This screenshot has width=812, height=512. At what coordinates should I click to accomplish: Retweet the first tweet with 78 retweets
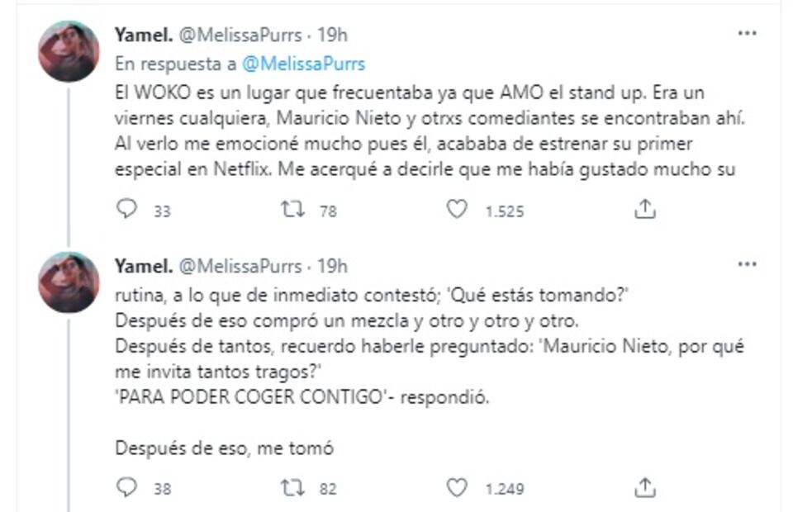pos(293,210)
